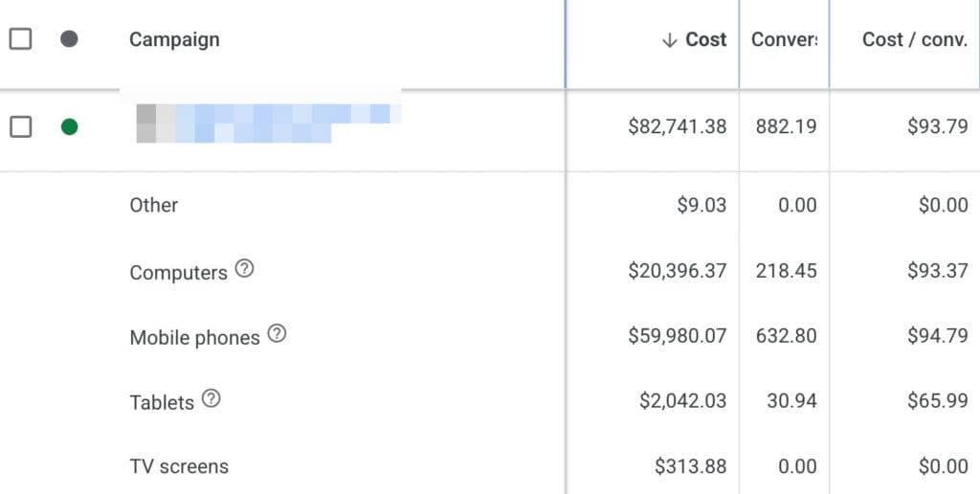This screenshot has height=494, width=980.
Task: Click the Campaign column header
Action: [x=174, y=39]
